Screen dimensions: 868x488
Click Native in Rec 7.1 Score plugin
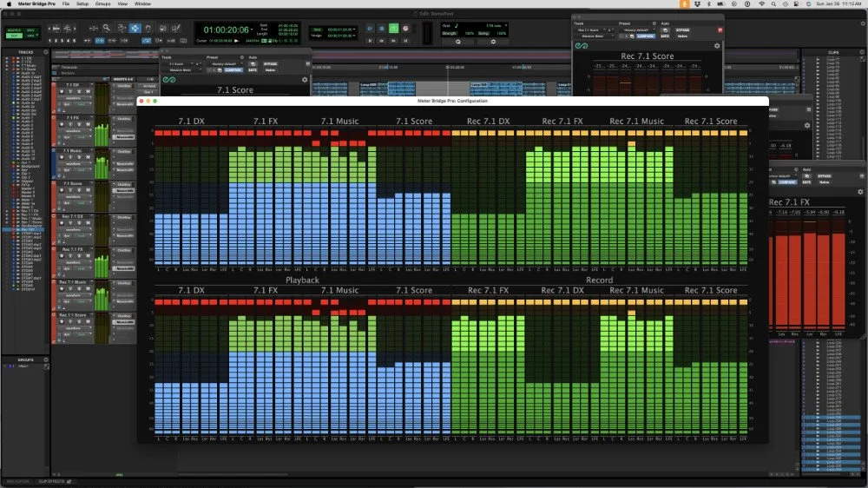click(x=682, y=36)
